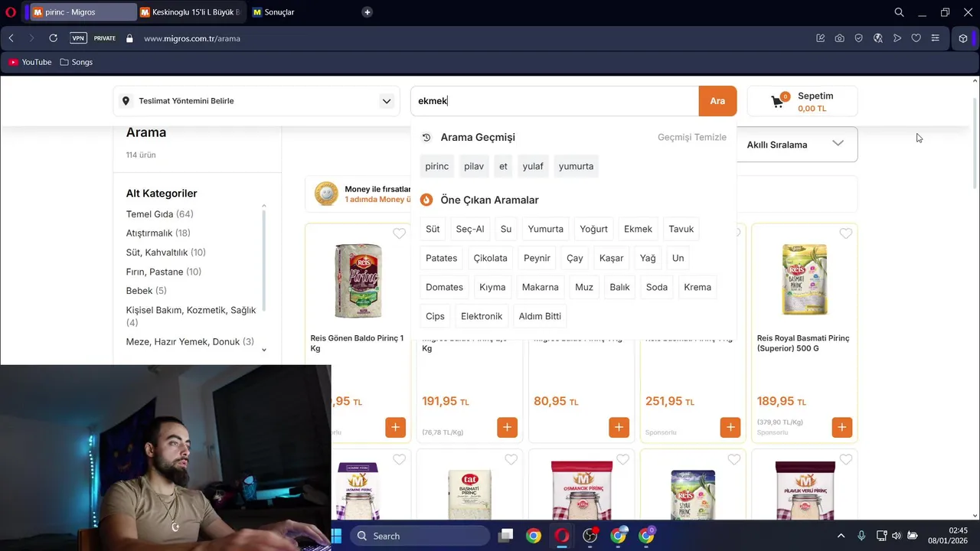Click Geçmişi Temizle link
The image size is (980, 551).
(692, 137)
